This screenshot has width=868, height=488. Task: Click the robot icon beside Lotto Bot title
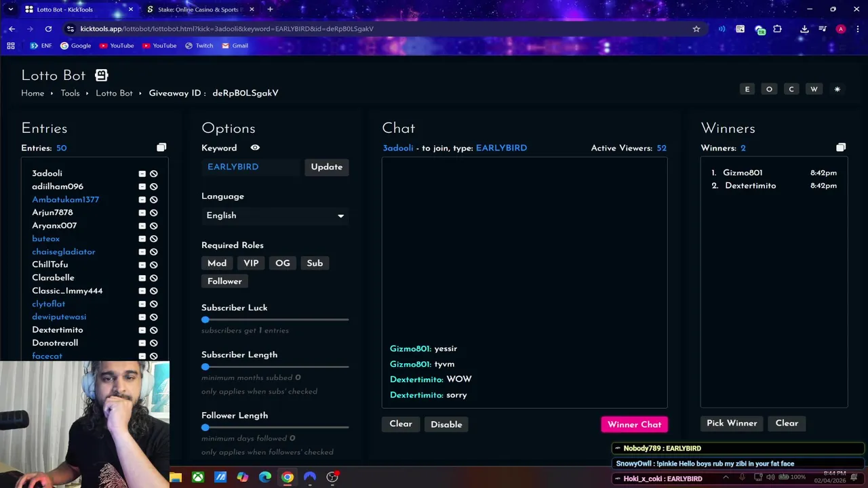pyautogui.click(x=101, y=75)
